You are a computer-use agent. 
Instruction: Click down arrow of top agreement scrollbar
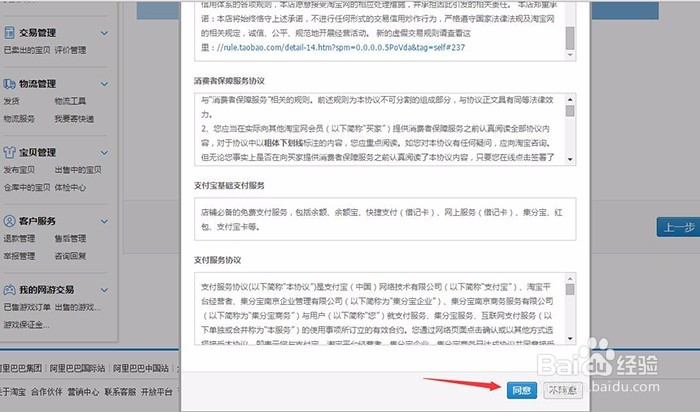(570, 54)
